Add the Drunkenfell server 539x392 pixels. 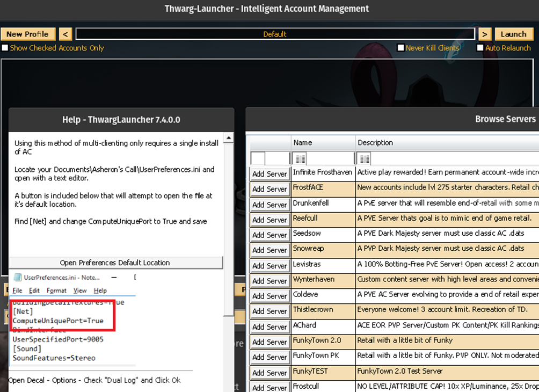[269, 204]
